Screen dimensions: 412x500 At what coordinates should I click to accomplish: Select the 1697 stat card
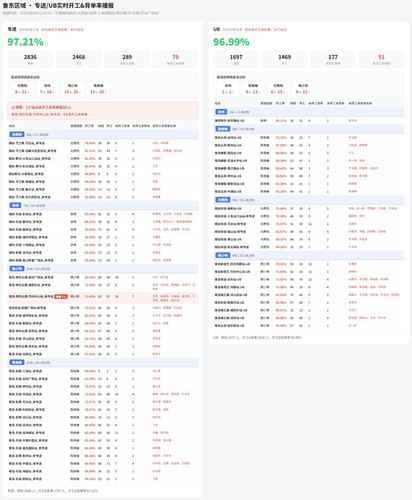236,59
